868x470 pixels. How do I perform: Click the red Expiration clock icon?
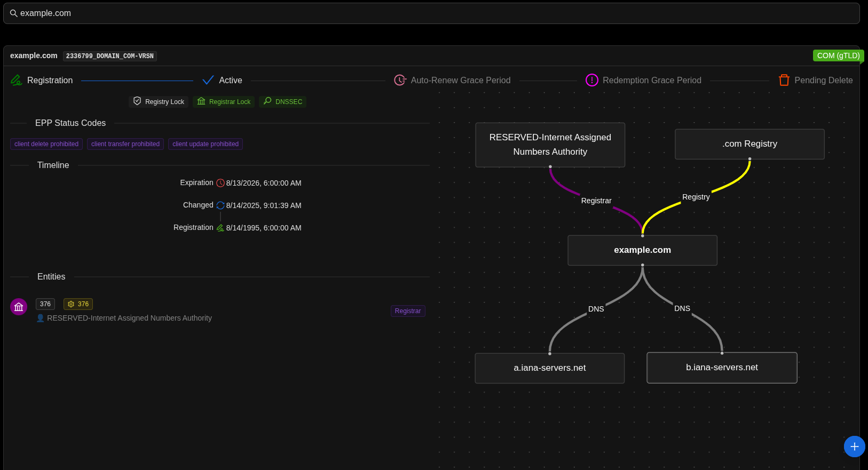pos(220,183)
